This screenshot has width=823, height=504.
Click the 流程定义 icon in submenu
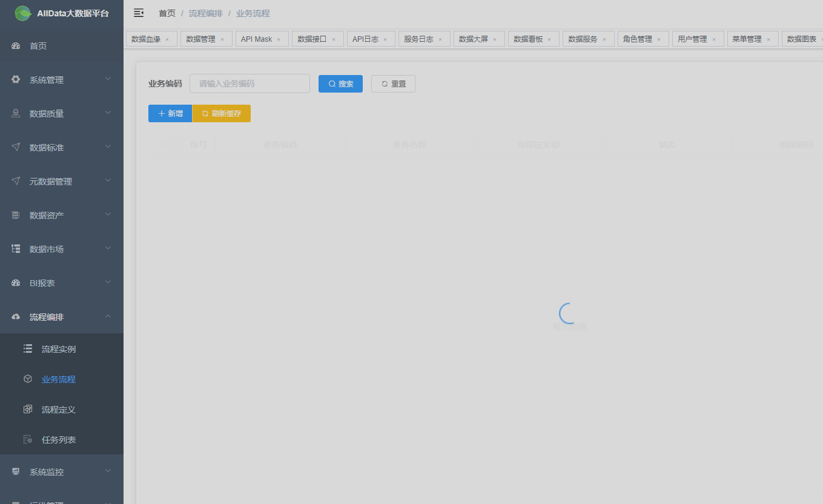point(28,410)
